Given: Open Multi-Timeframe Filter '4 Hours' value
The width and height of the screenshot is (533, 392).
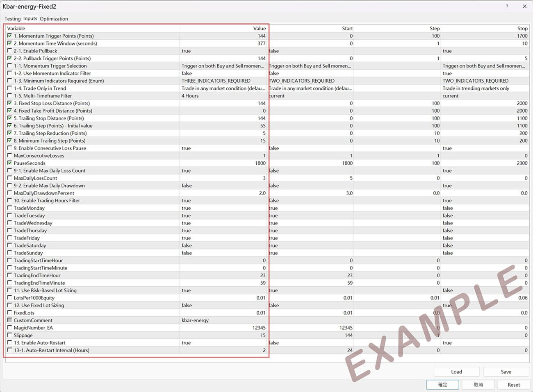Looking at the screenshot, I should point(223,96).
